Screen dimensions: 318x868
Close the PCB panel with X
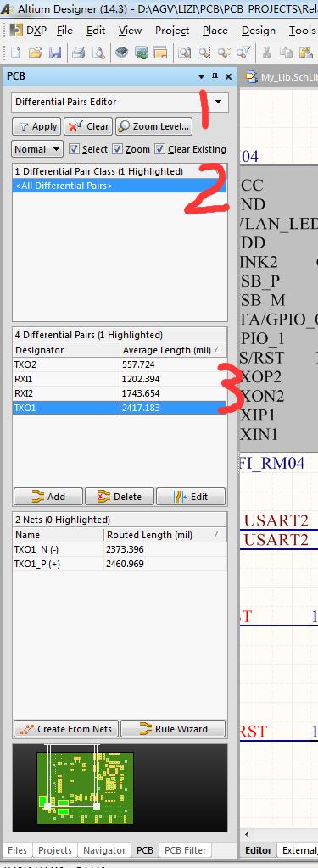point(228,77)
